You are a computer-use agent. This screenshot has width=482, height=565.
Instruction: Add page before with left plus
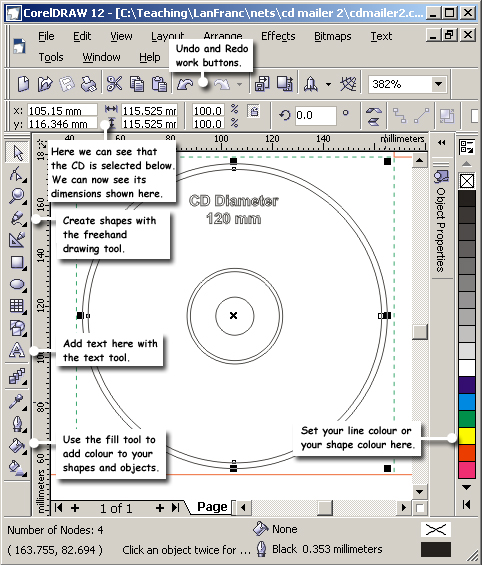point(75,508)
